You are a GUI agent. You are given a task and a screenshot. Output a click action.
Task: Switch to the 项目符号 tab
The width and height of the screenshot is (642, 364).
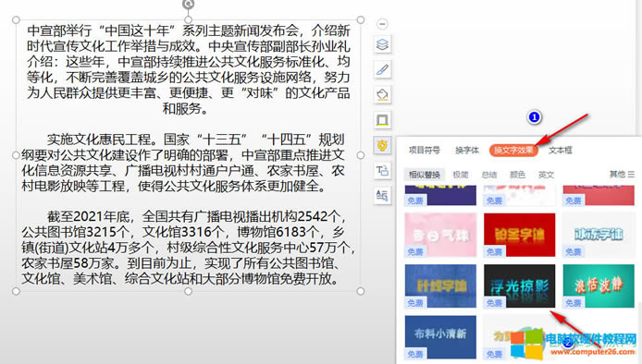coord(425,150)
